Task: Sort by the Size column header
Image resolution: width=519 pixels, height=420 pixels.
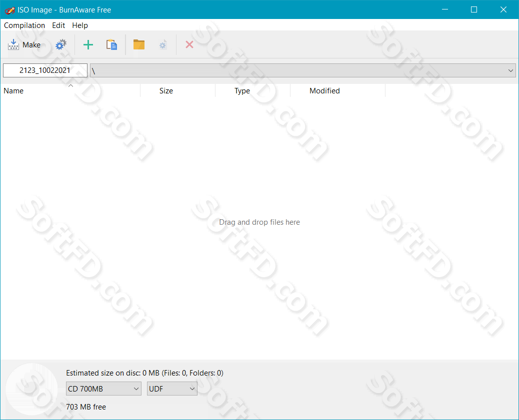Action: (x=177, y=90)
